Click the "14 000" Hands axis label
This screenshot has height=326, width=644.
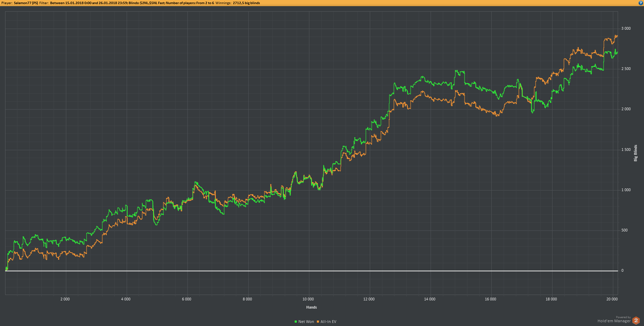(x=430, y=299)
